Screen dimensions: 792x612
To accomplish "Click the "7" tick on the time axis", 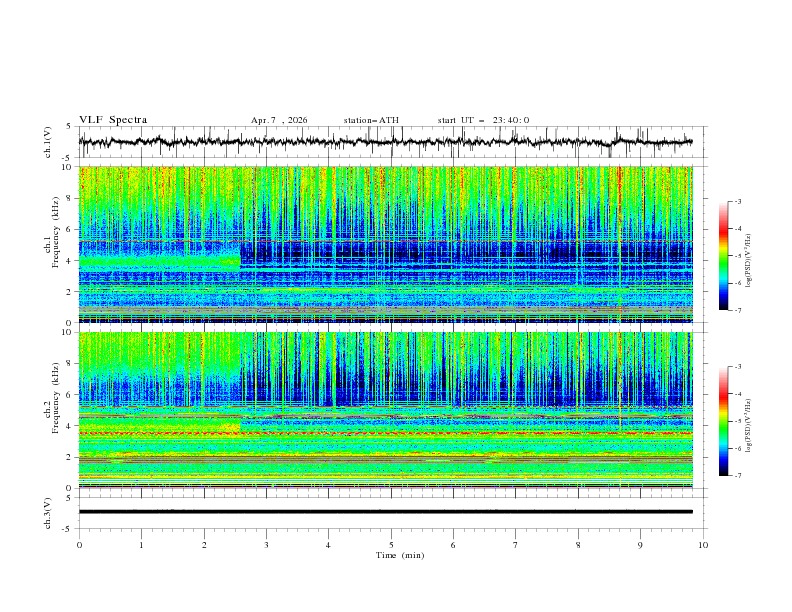I will (516, 545).
